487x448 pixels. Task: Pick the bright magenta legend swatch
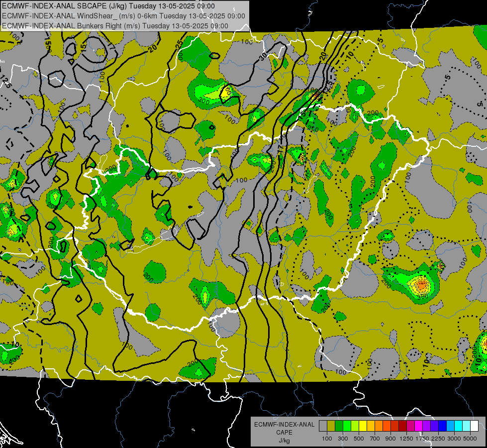(419, 426)
